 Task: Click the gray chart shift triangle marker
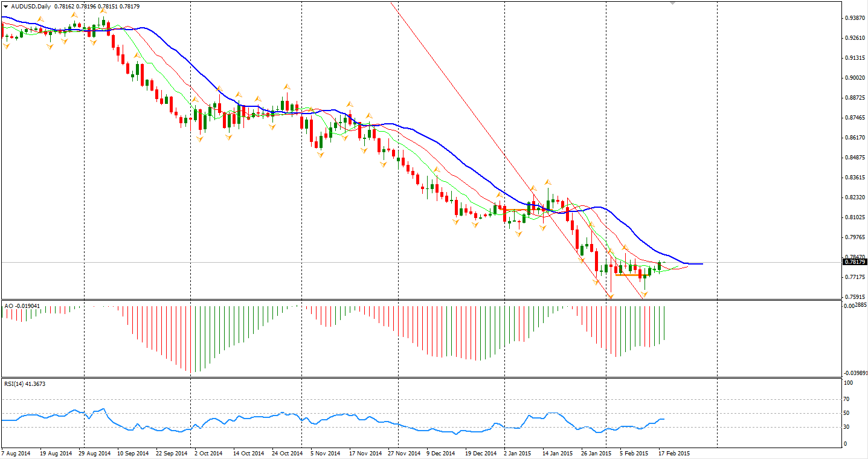pos(673,3)
